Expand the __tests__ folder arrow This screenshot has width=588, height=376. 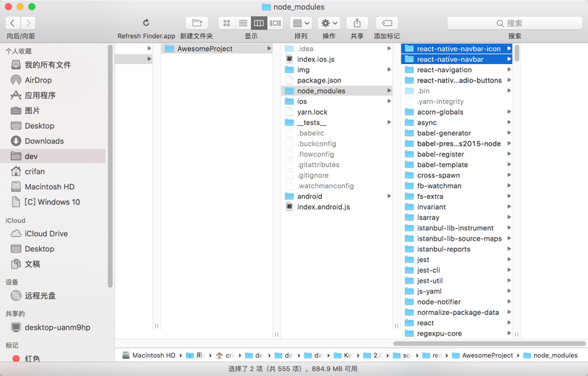click(389, 122)
